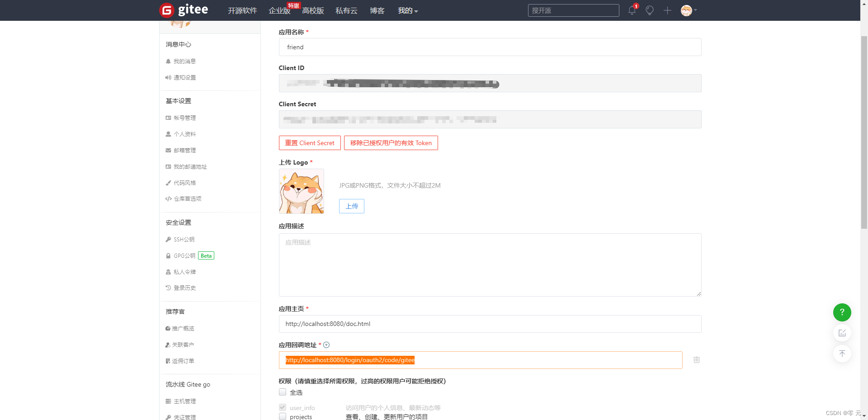Check the projects permission checkbox
Image resolution: width=868 pixels, height=420 pixels.
(x=283, y=416)
